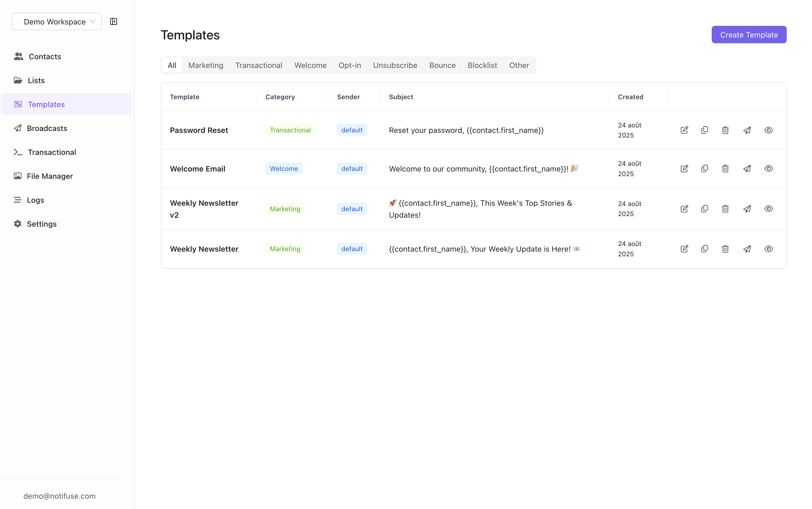
Task: Switch to the Other tab
Action: pyautogui.click(x=519, y=65)
